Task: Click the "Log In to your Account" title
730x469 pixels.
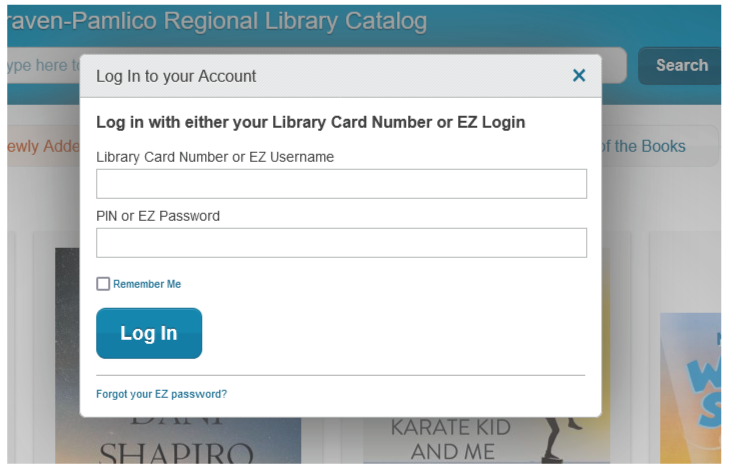Action: 176,76
